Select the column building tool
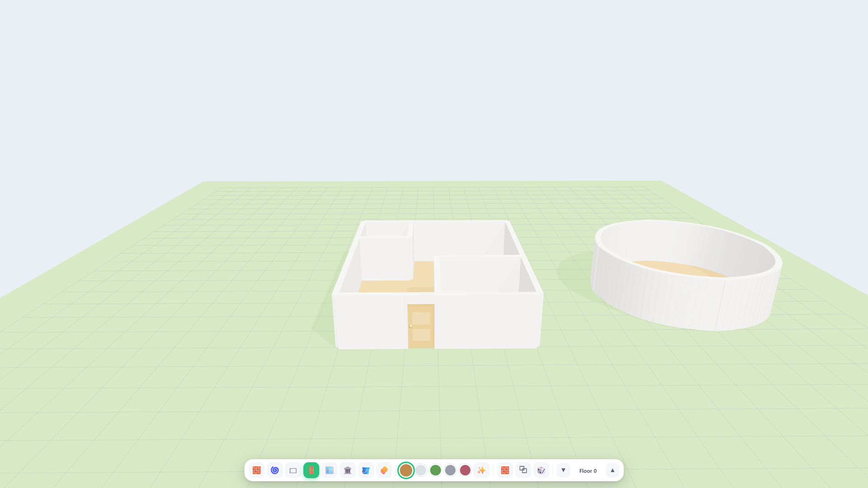Viewport: 868px width, 488px height. [348, 470]
